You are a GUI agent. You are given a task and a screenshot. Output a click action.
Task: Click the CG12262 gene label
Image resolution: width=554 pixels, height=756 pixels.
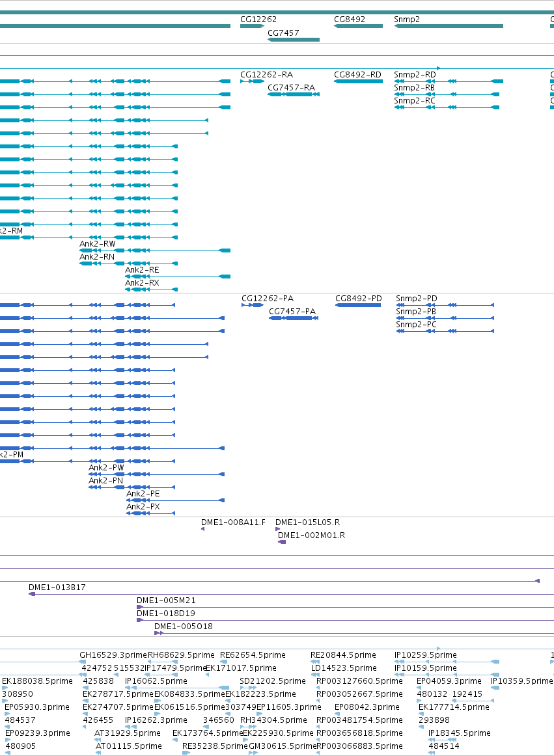[x=258, y=20]
